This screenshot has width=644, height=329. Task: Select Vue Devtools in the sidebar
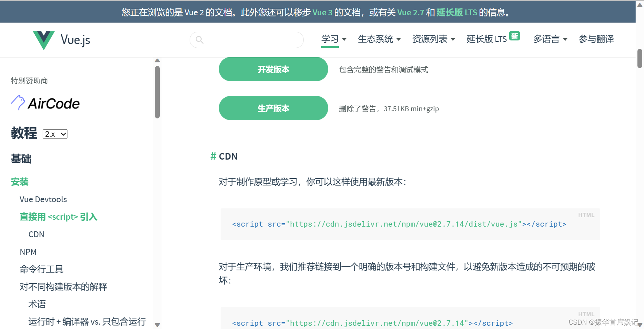click(43, 199)
